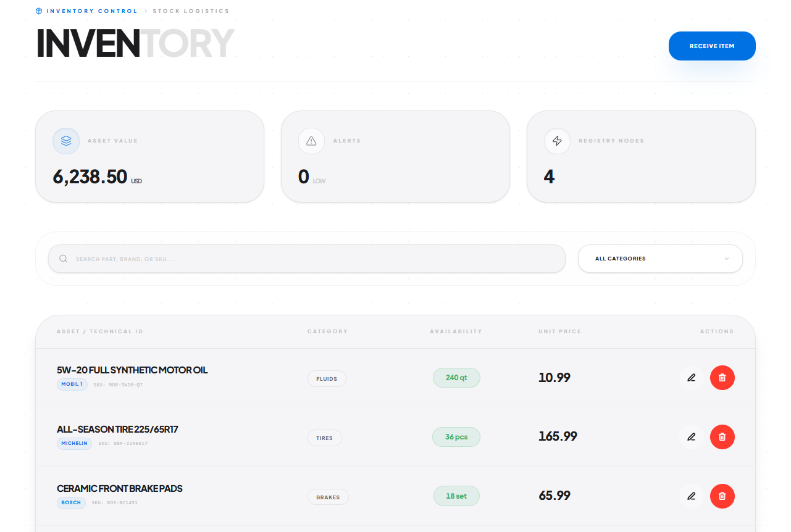Click the registry nodes count 4
Image resolution: width=791 pixels, height=532 pixels.
click(x=549, y=177)
